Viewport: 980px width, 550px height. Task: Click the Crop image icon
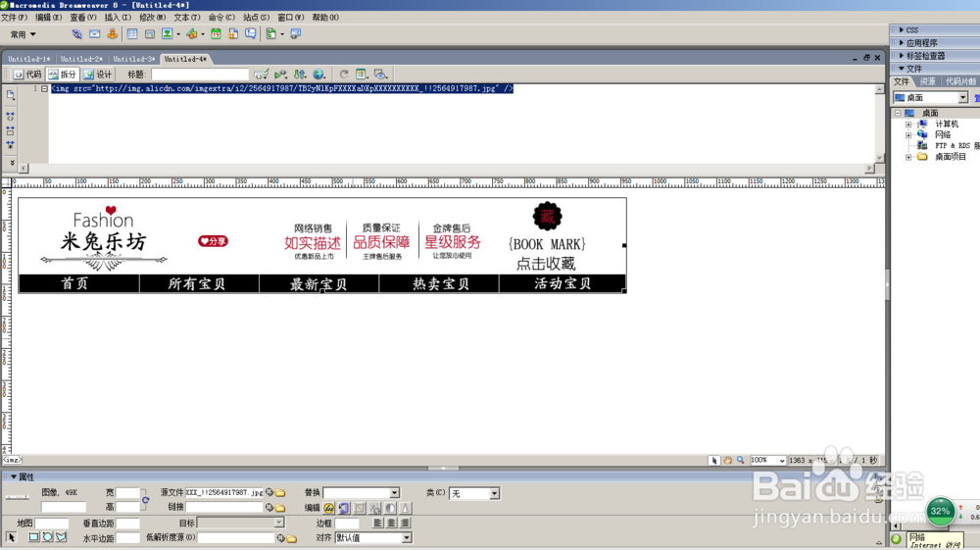coord(360,508)
